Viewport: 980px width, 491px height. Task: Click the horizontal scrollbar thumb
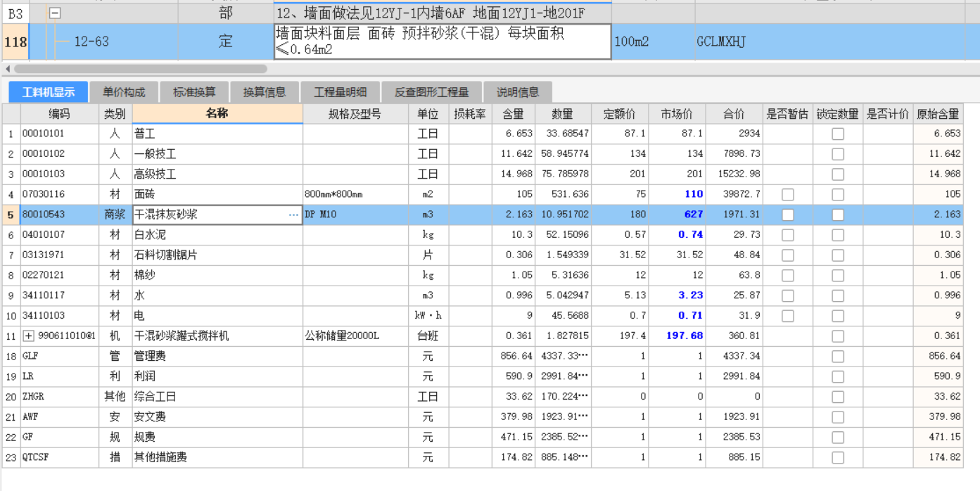(140, 69)
